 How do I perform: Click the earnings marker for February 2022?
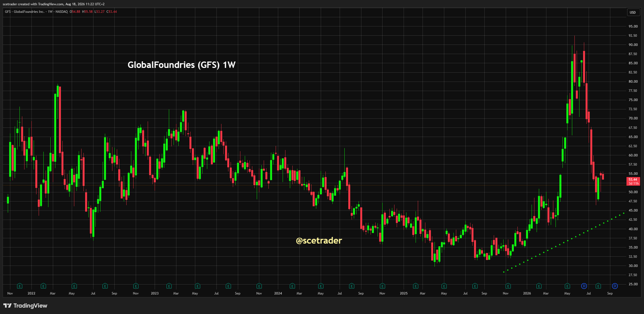pyautogui.click(x=43, y=286)
